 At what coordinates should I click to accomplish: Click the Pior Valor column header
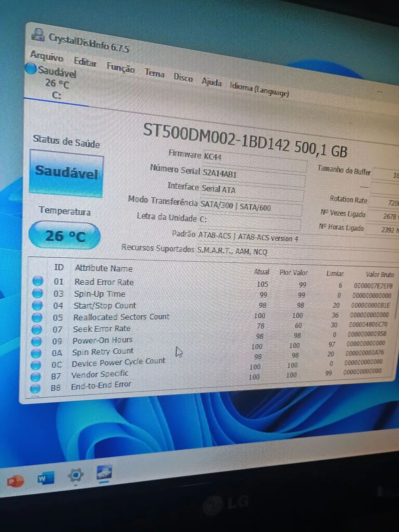pos(293,273)
